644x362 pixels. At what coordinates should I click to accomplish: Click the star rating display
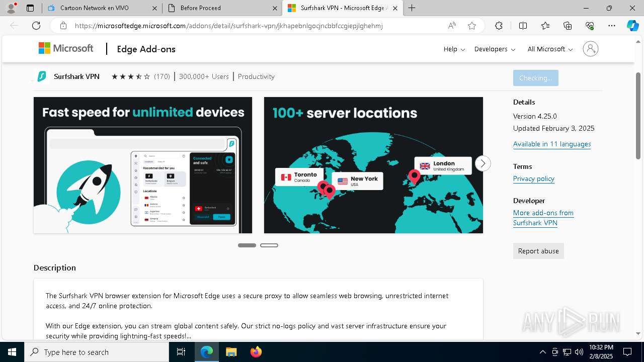pyautogui.click(x=131, y=76)
